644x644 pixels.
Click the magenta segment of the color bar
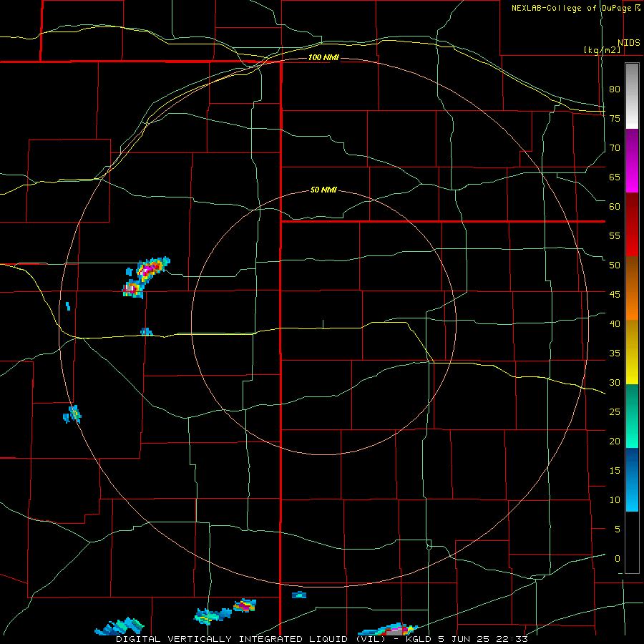pyautogui.click(x=632, y=160)
